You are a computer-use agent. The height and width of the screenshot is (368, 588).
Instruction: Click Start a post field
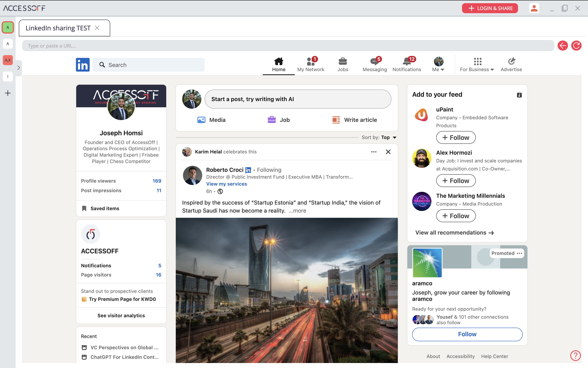pos(298,99)
